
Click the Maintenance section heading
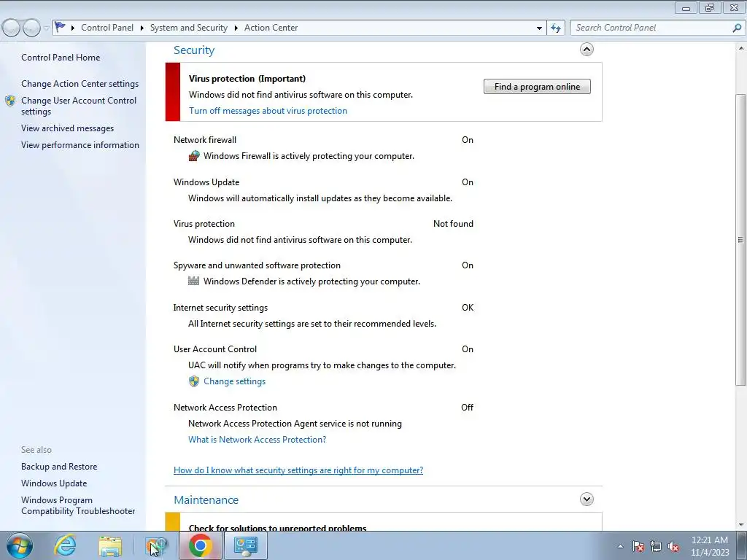206,500
